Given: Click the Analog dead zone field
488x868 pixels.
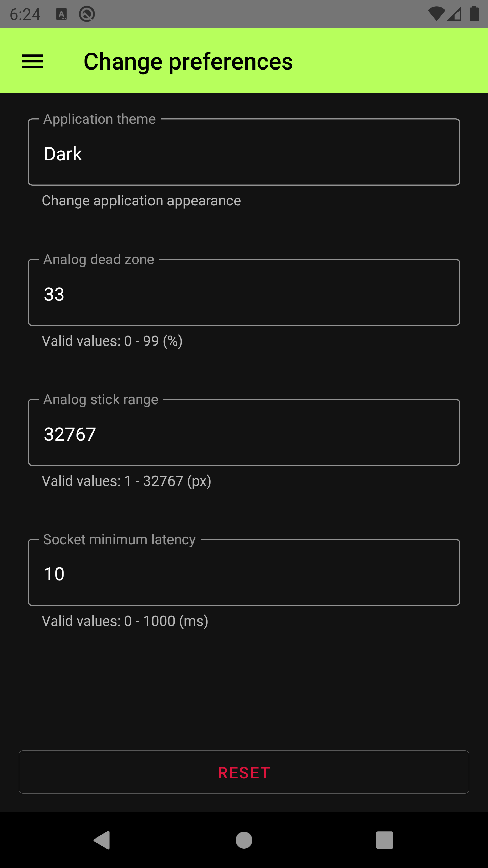Looking at the screenshot, I should (x=244, y=293).
